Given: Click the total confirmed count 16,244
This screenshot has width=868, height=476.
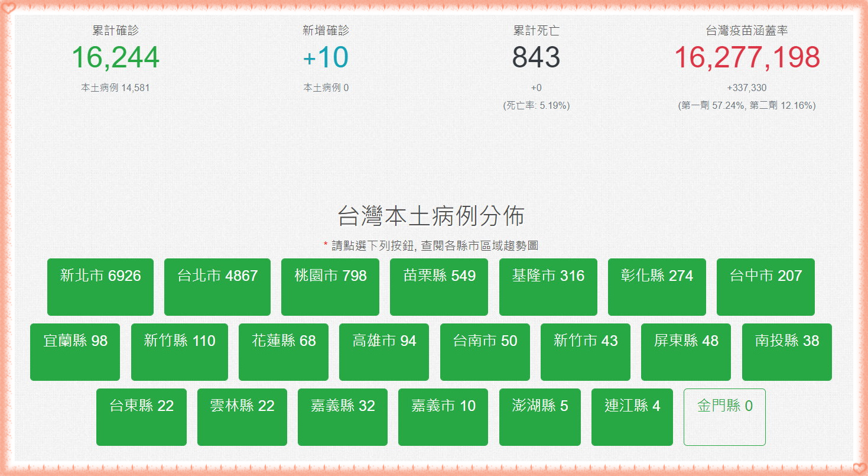Looking at the screenshot, I should [116, 57].
